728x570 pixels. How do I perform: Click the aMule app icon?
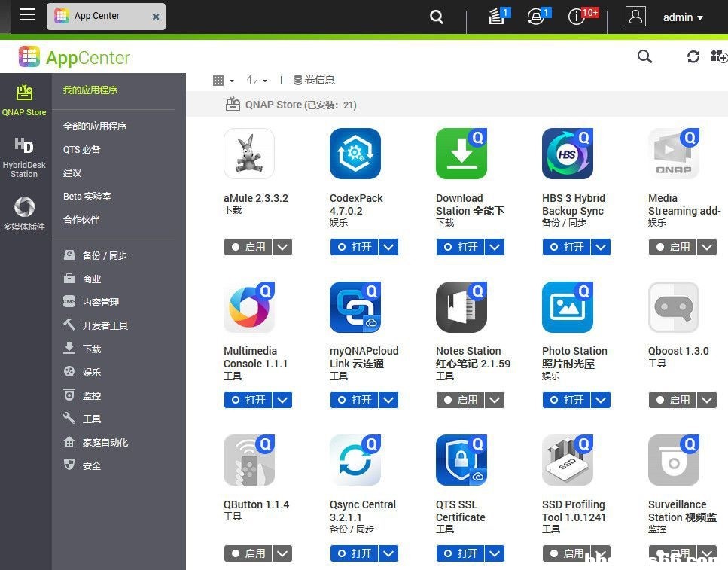coord(248,154)
